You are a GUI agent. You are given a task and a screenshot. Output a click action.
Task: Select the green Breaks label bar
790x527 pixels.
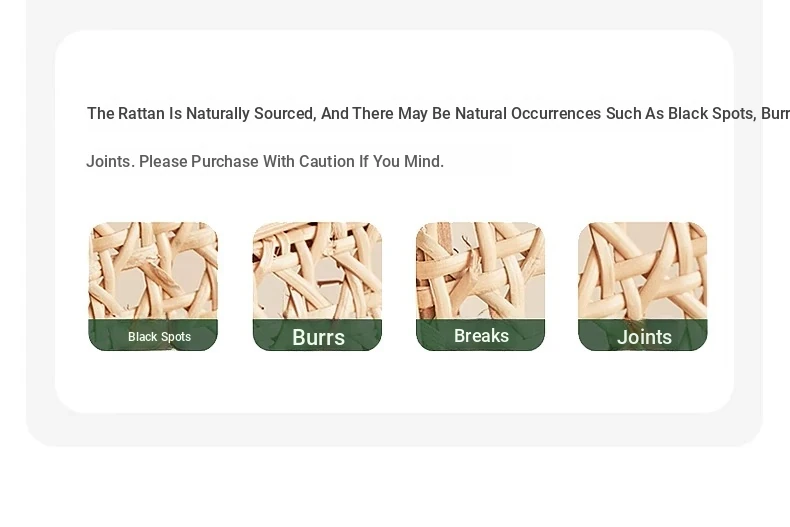(x=481, y=335)
